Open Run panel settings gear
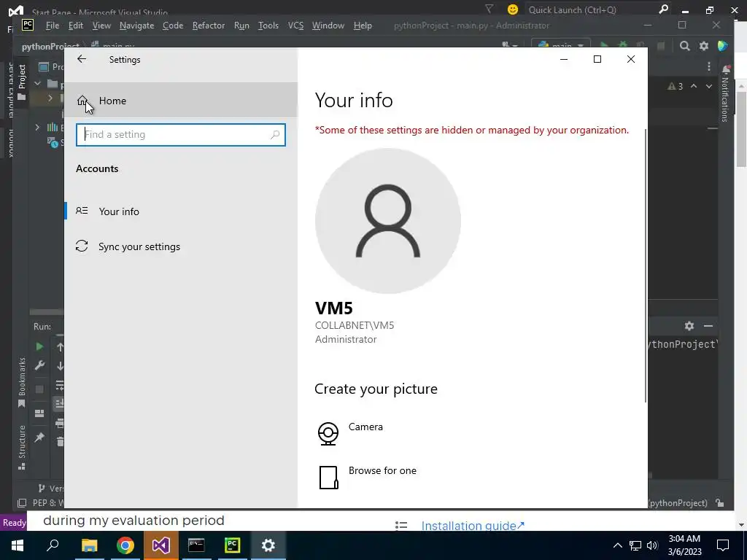This screenshot has width=747, height=560. 689,326
